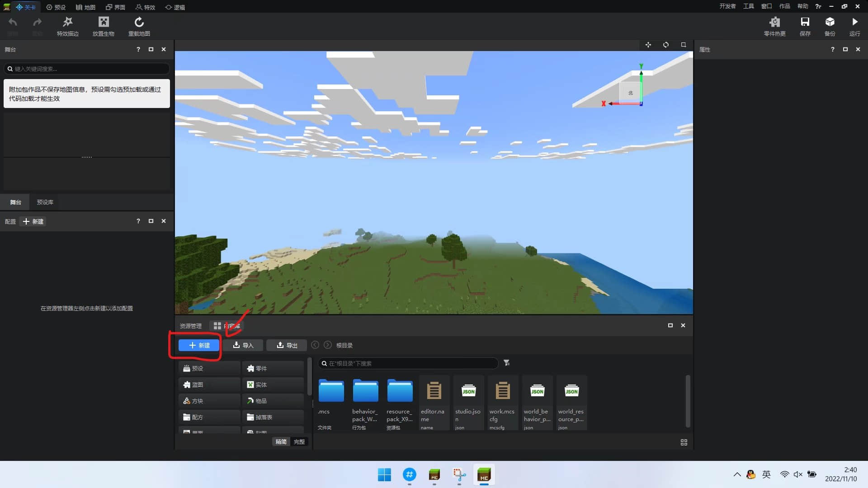868x488 pixels.
Task: Click the rotate/refresh icon above the viewport
Action: [x=666, y=45]
